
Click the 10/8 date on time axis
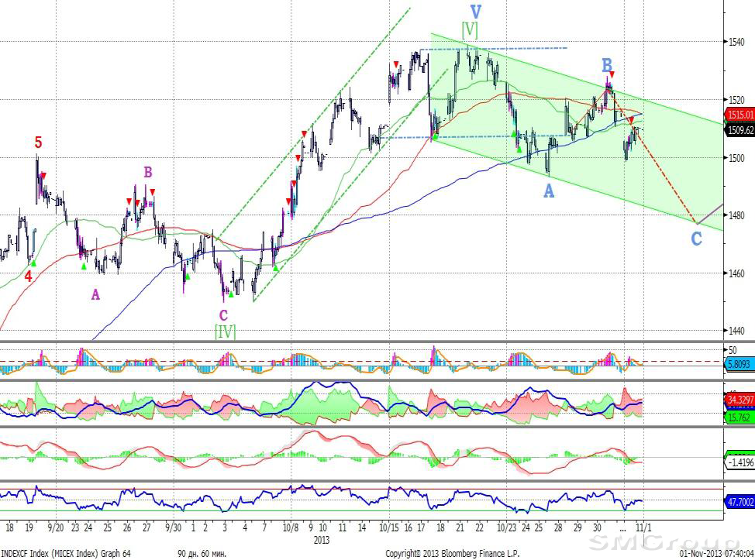[x=291, y=527]
